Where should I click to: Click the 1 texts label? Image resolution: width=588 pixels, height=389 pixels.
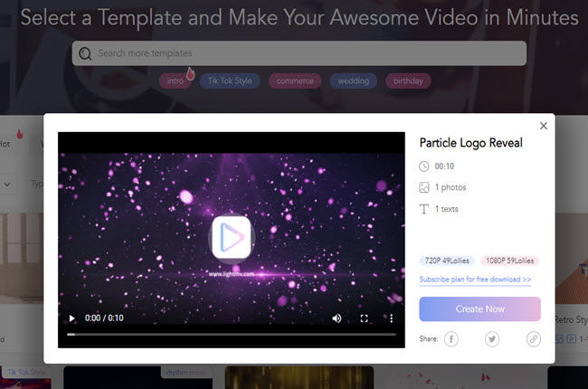click(446, 209)
